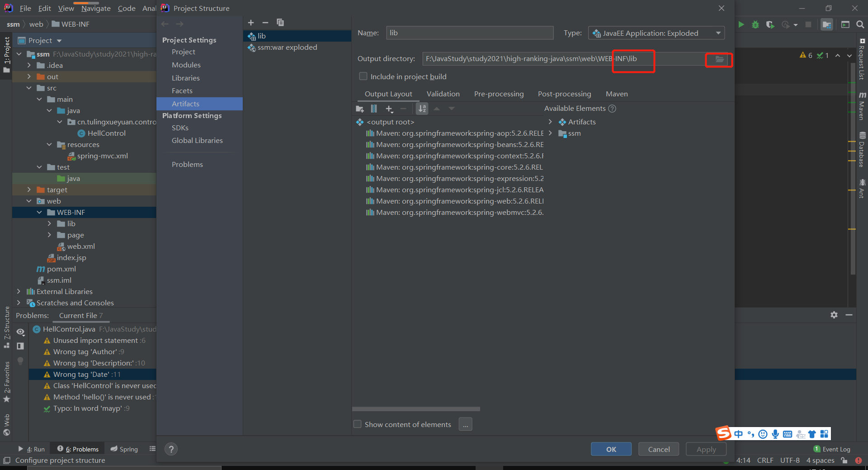The height and width of the screenshot is (470, 868).
Task: Sort output layout elements alphabetically
Action: point(422,109)
